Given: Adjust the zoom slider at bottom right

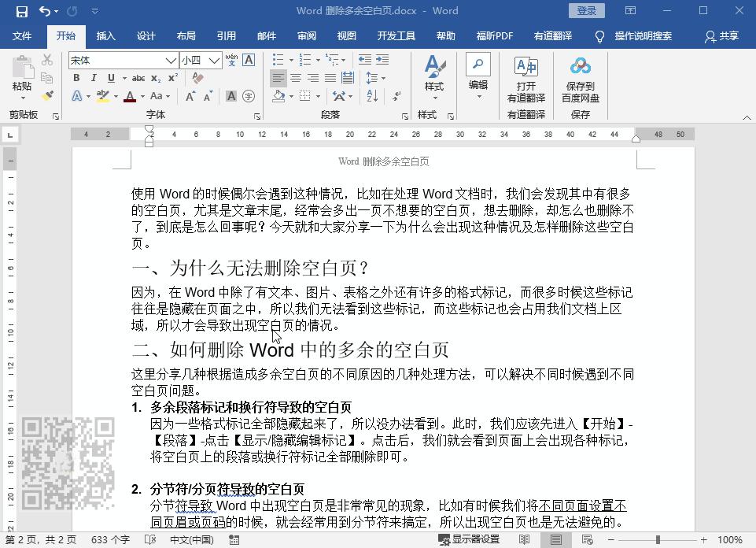Looking at the screenshot, I should point(658,540).
